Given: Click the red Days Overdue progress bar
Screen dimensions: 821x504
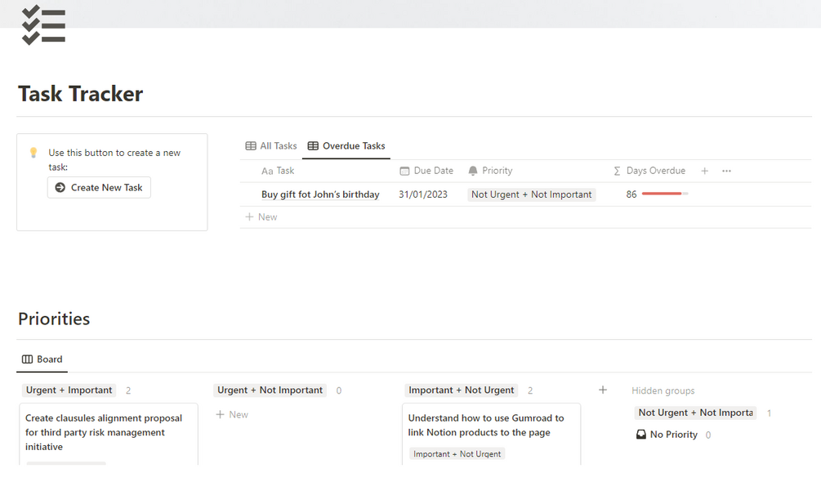Looking at the screenshot, I should pyautogui.click(x=664, y=194).
